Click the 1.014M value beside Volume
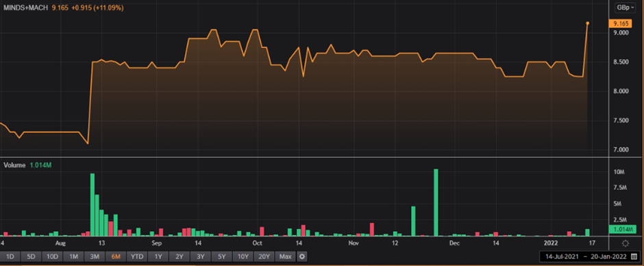This screenshot has height=266, width=644. [x=40, y=165]
